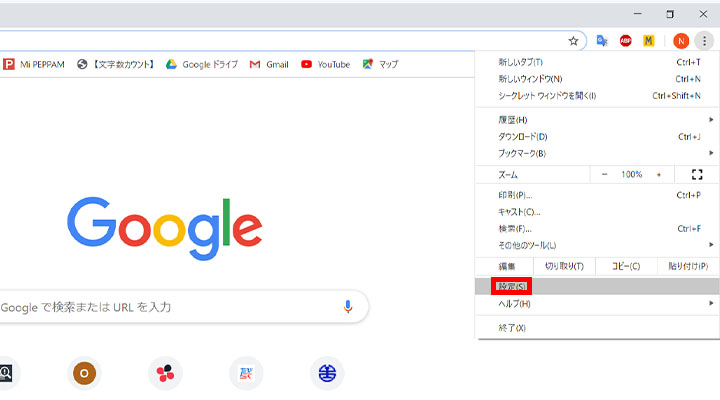Open the Mi PEPPAM bookmark
Viewport: 720px width, 400px height.
pyautogui.click(x=34, y=64)
